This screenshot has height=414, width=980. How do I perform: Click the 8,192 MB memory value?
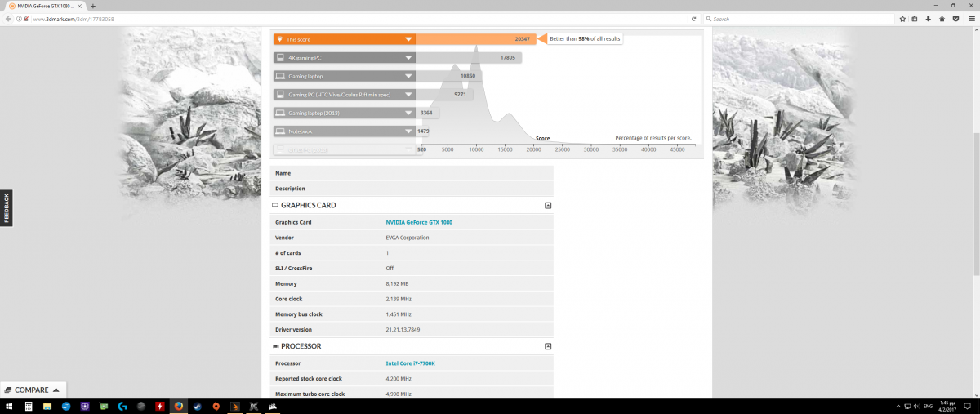click(x=399, y=283)
